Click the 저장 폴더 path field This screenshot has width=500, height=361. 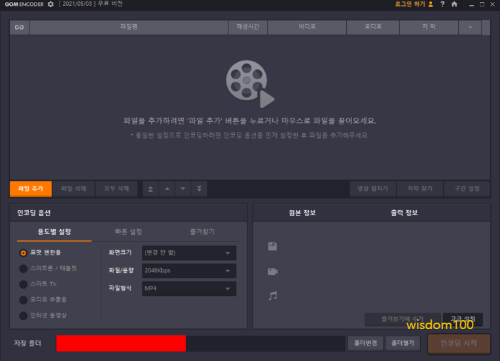tap(201, 343)
